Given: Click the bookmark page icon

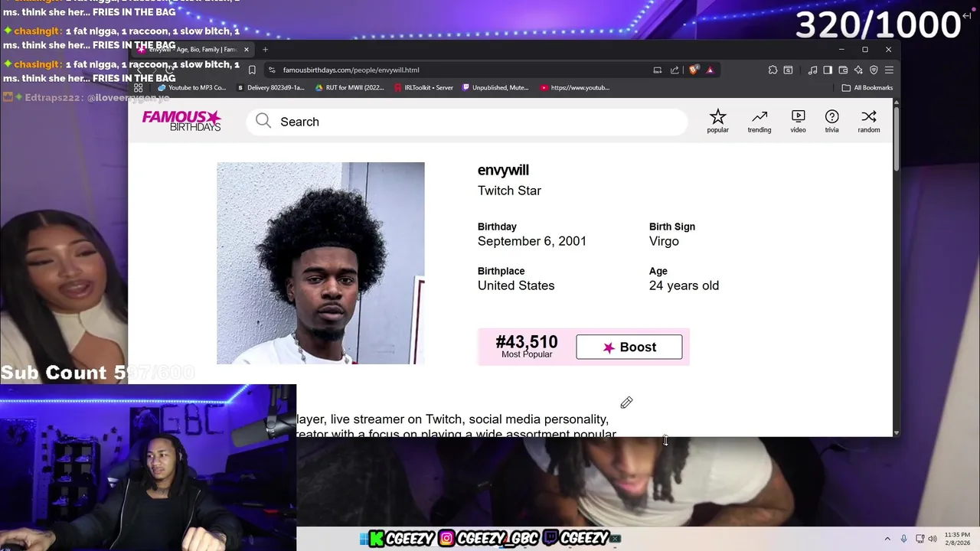Looking at the screenshot, I should (252, 70).
